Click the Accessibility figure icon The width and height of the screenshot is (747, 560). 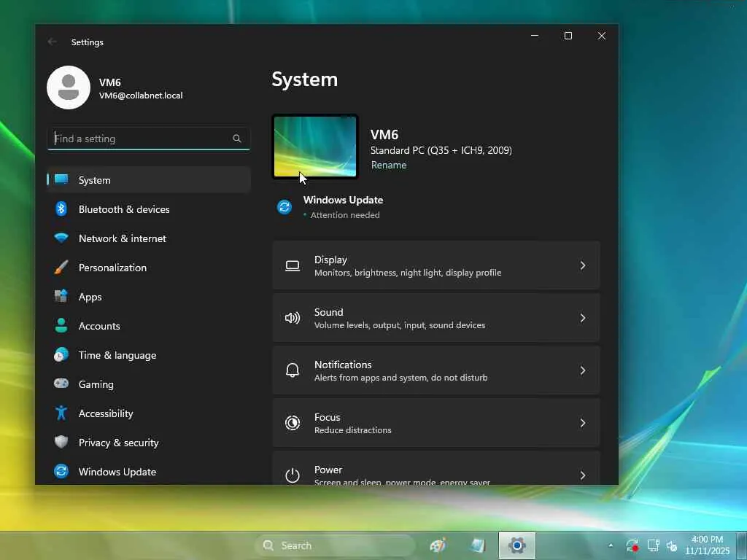point(61,413)
